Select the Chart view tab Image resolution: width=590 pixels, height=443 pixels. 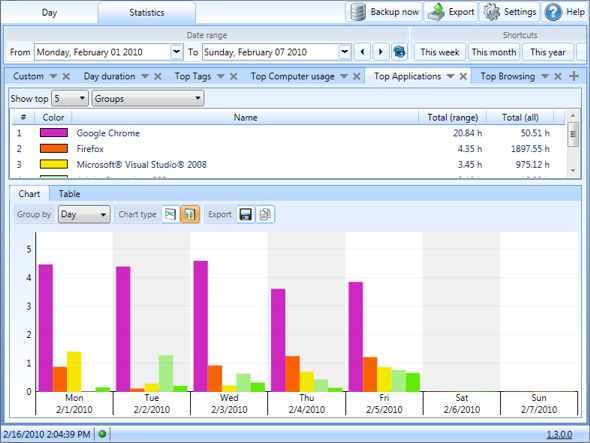pos(29,194)
